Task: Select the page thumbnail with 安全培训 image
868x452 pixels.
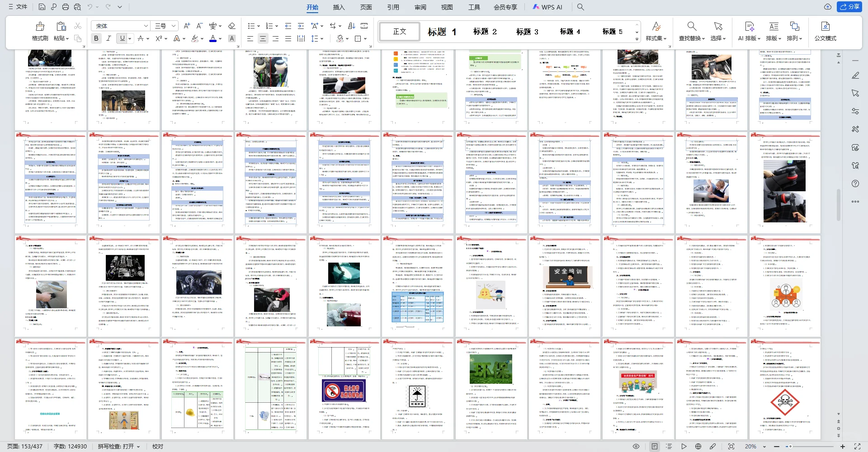Action: (x=565, y=286)
